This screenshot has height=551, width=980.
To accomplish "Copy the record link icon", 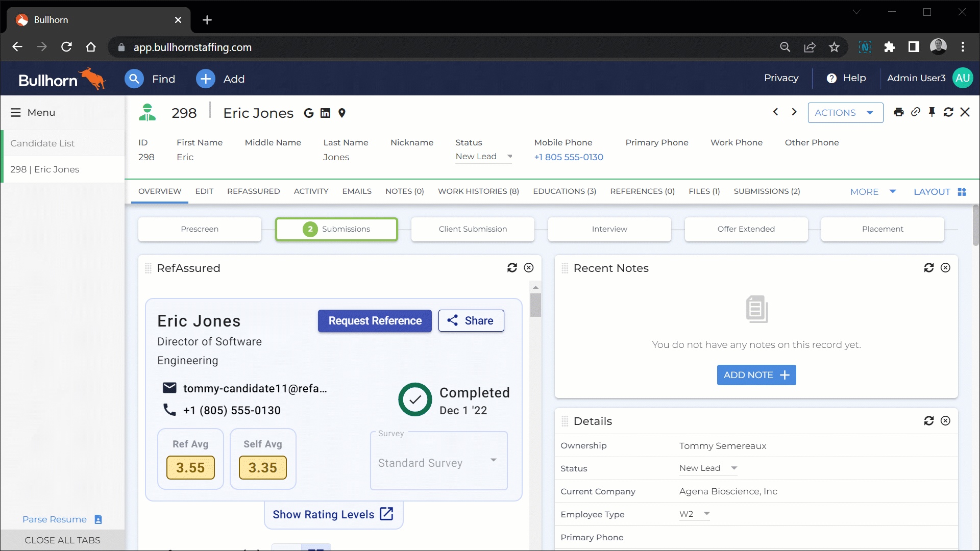I will (x=916, y=112).
